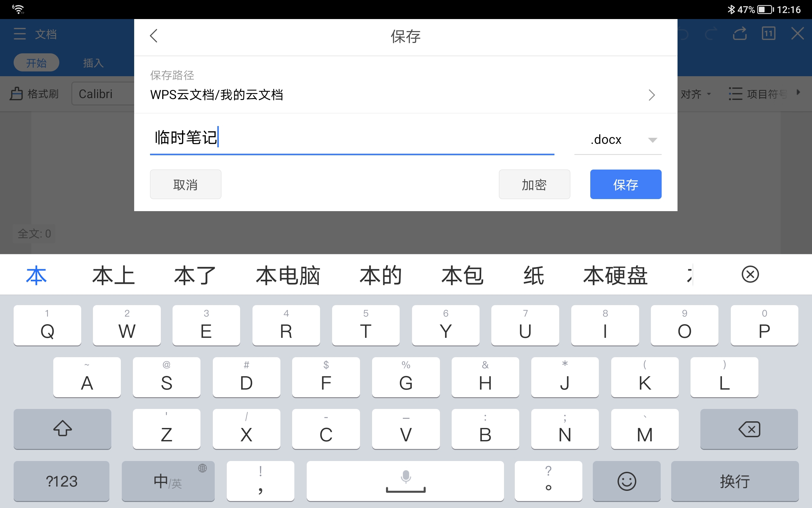Choose candidate 本硬盘

pos(615,275)
